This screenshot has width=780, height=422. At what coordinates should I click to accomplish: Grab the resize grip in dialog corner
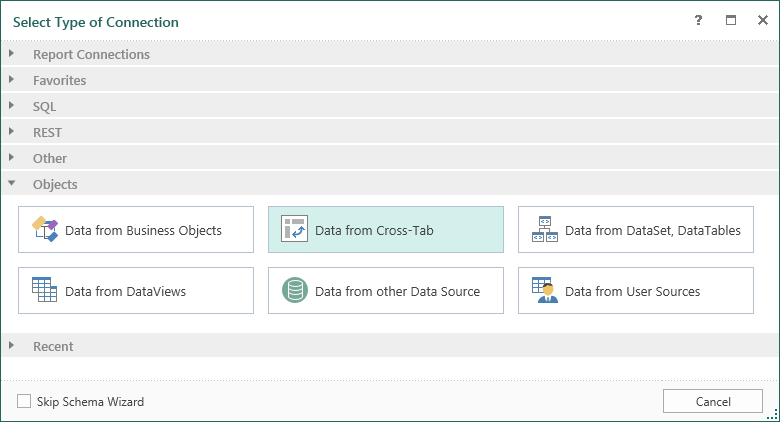[x=772, y=414]
